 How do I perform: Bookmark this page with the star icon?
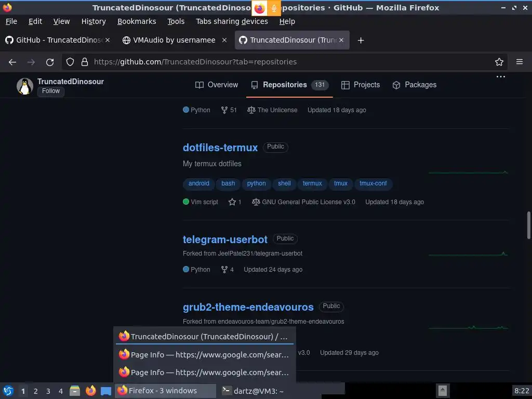[499, 62]
